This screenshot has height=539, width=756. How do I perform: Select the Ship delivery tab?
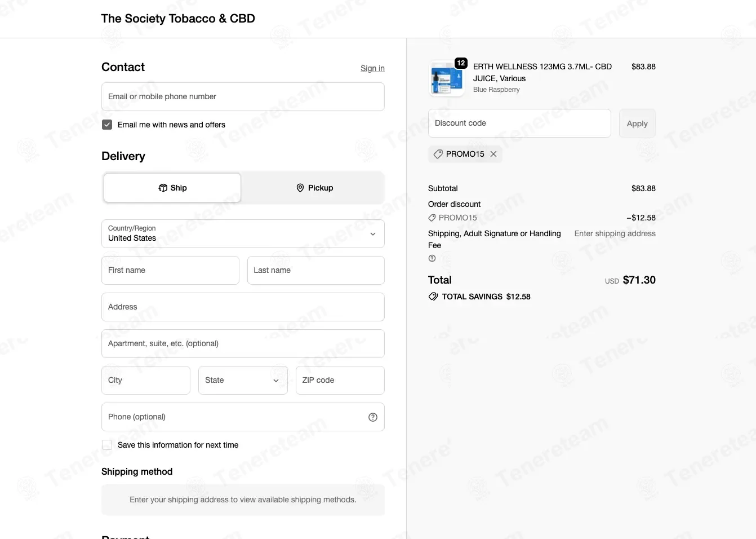click(x=172, y=188)
